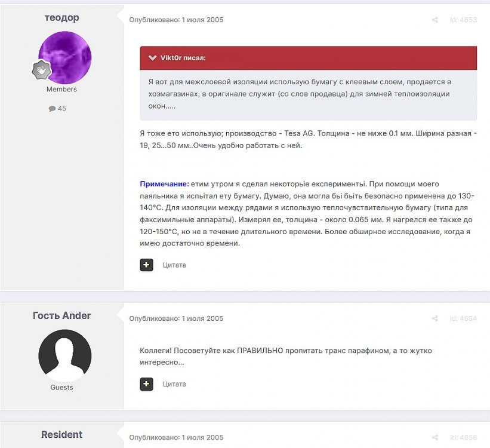
Task: Click Цитата under Ander's paraffin question
Action: click(174, 384)
